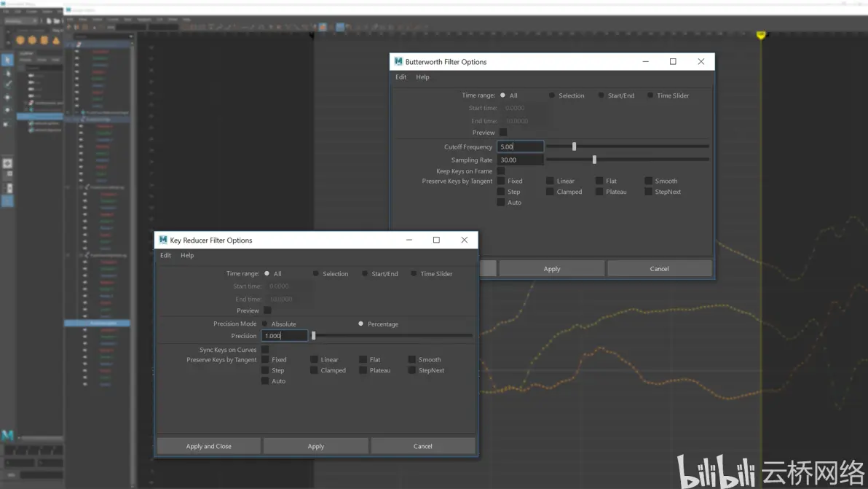This screenshot has width=868, height=489.
Task: Click the Precision slider handle
Action: tap(313, 336)
